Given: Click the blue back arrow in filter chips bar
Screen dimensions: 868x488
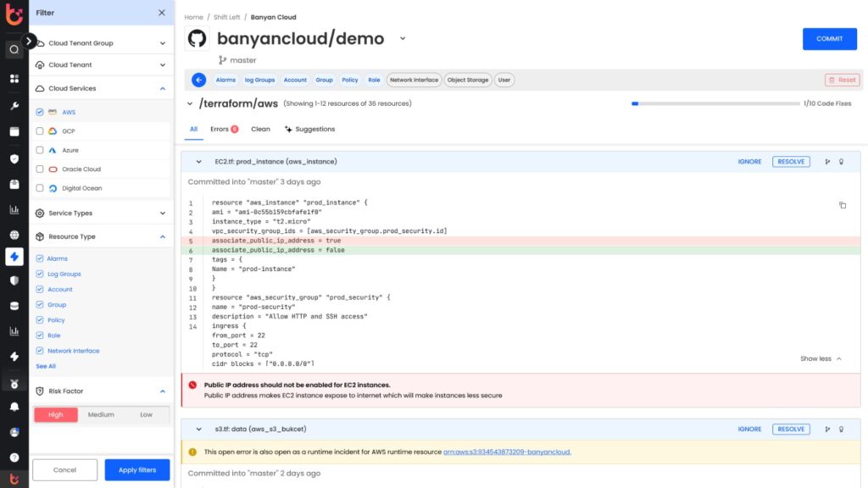Looking at the screenshot, I should coord(198,80).
